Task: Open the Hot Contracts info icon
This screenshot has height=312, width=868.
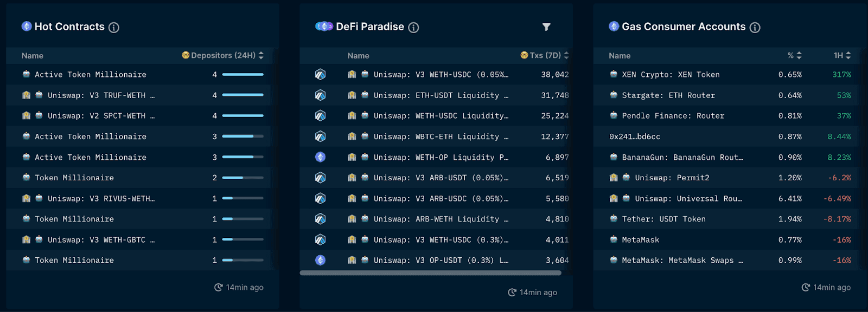Action: [114, 28]
